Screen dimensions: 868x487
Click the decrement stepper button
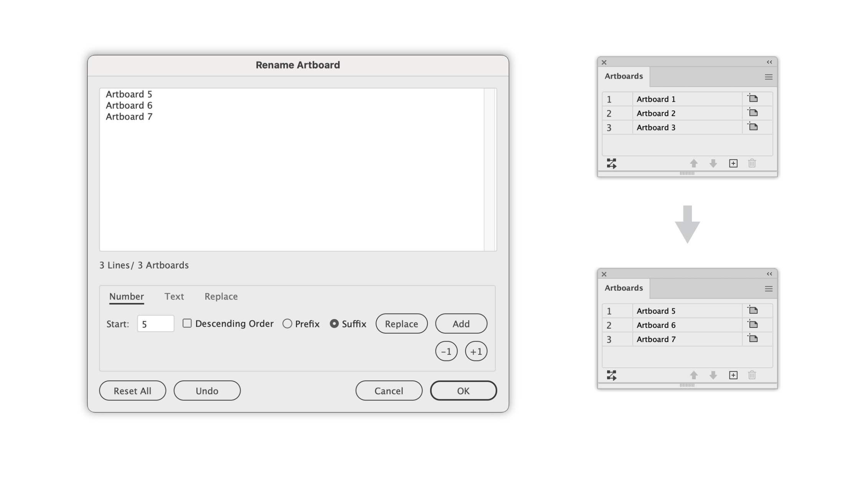coord(447,351)
